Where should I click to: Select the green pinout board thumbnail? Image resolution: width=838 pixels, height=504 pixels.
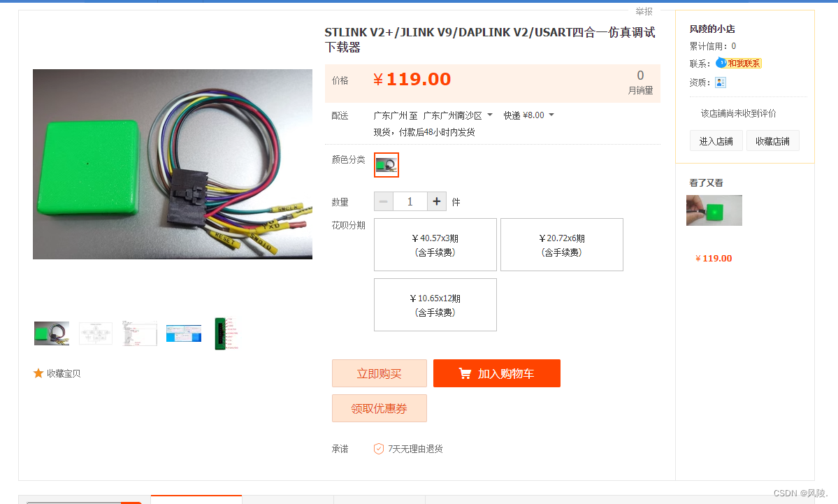[226, 333]
